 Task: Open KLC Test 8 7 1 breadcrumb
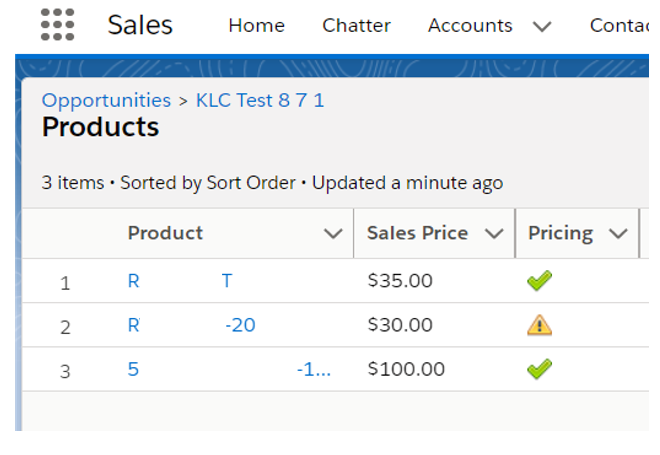[x=260, y=100]
